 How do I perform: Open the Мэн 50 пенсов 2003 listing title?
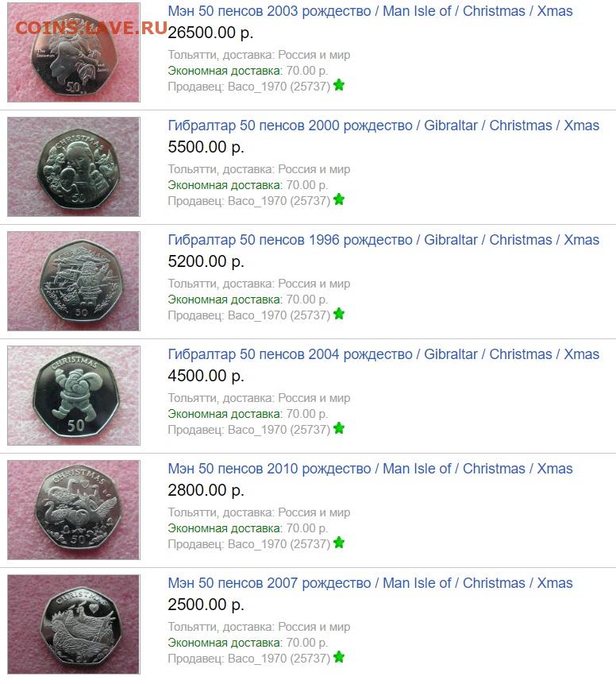pyautogui.click(x=370, y=11)
